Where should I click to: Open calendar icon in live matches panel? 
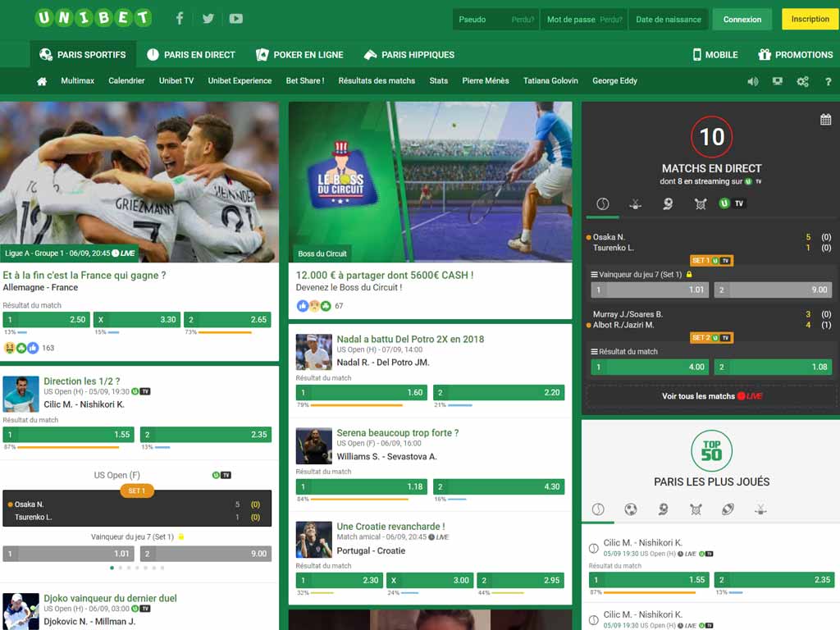coord(825,120)
